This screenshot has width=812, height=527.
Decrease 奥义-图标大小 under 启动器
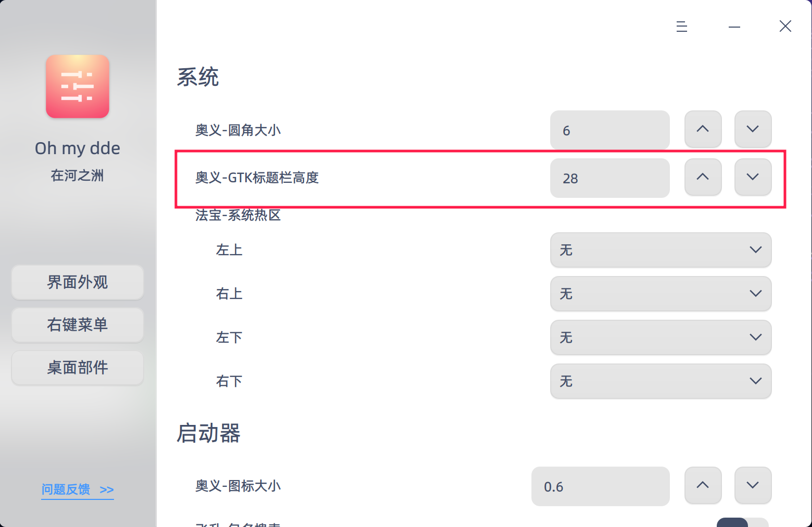coord(753,485)
